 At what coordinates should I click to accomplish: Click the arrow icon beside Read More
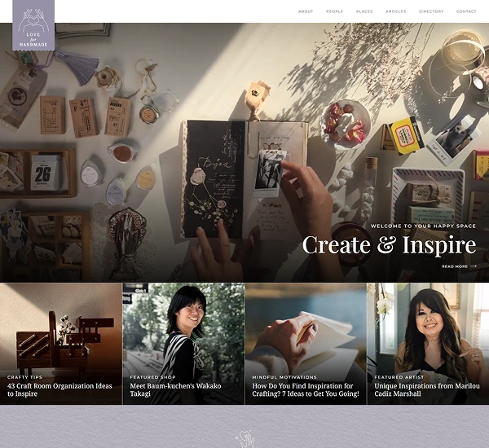[x=474, y=266]
